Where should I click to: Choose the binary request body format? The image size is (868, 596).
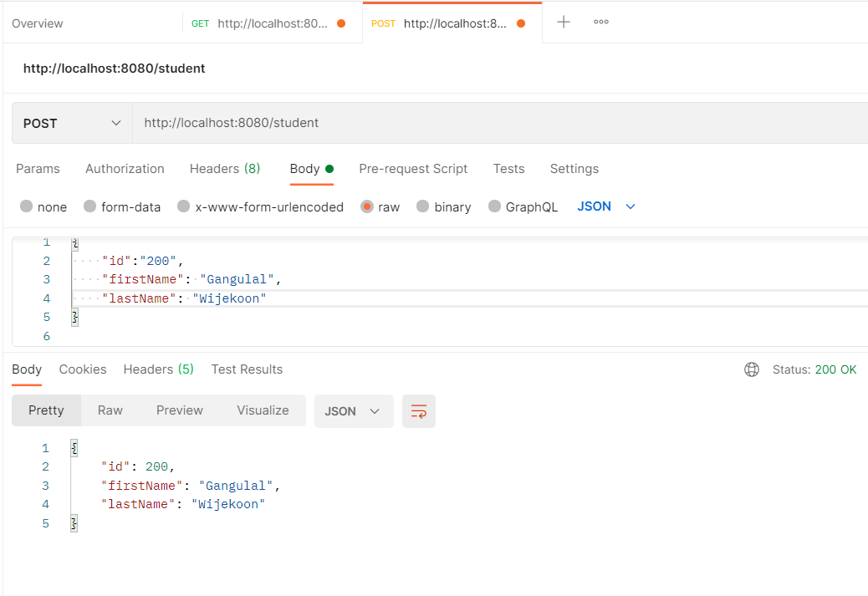tap(422, 206)
